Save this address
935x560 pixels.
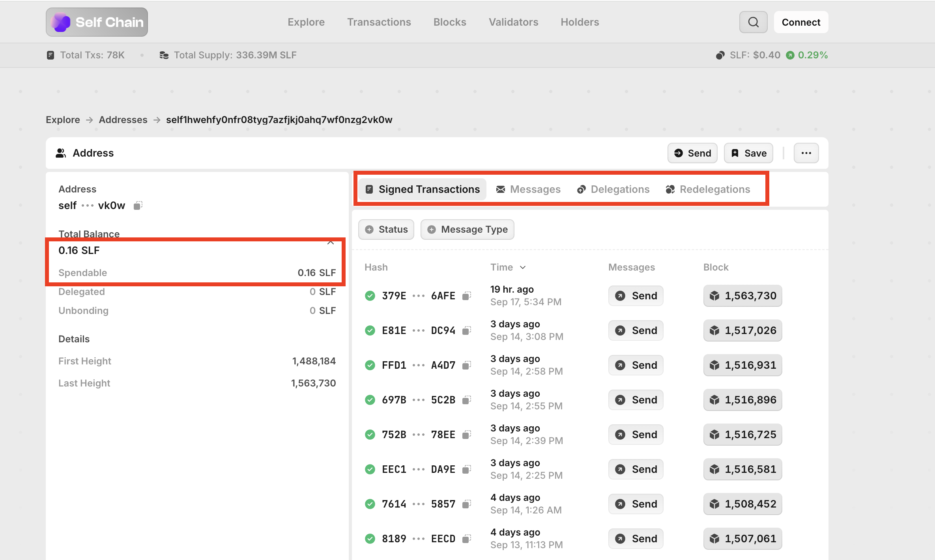748,153
